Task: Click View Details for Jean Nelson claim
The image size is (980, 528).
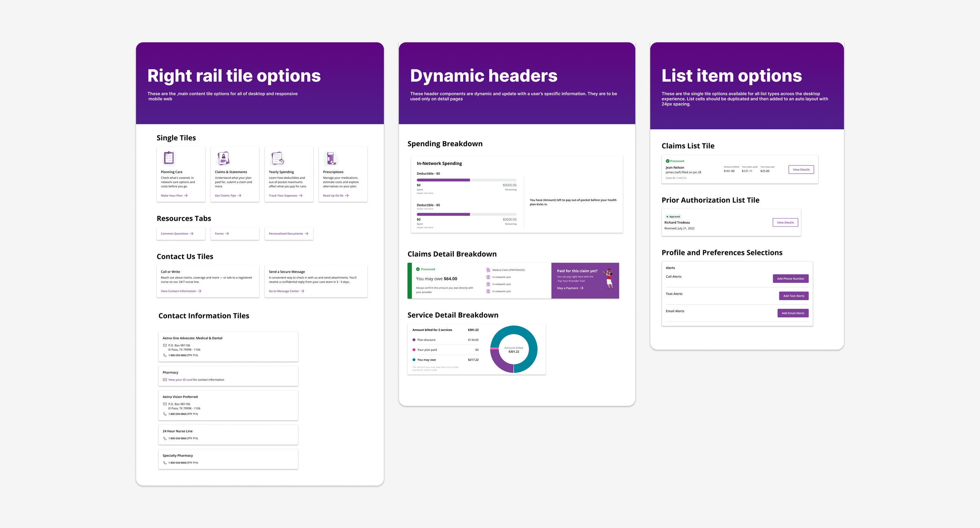Action: click(x=801, y=170)
